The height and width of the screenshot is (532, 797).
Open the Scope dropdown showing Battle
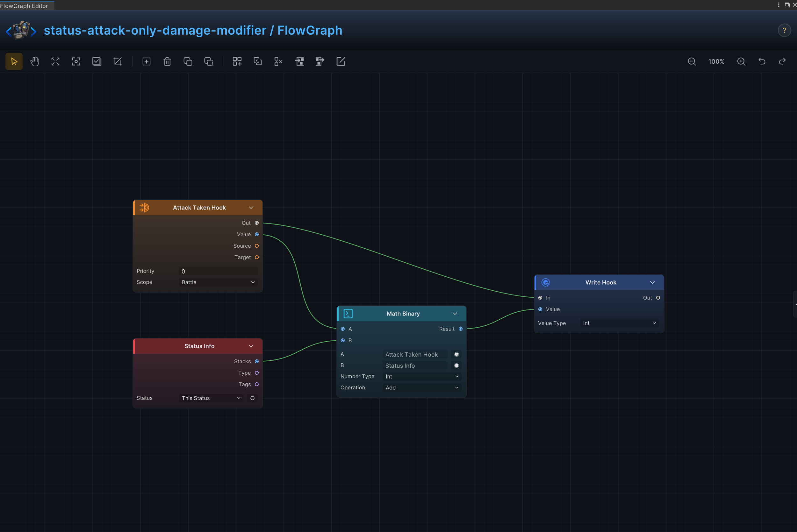click(x=218, y=282)
